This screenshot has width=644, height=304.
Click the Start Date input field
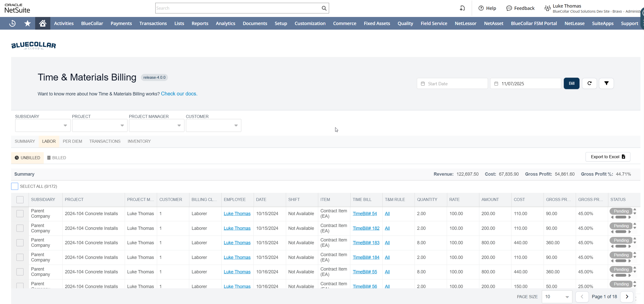coord(452,84)
